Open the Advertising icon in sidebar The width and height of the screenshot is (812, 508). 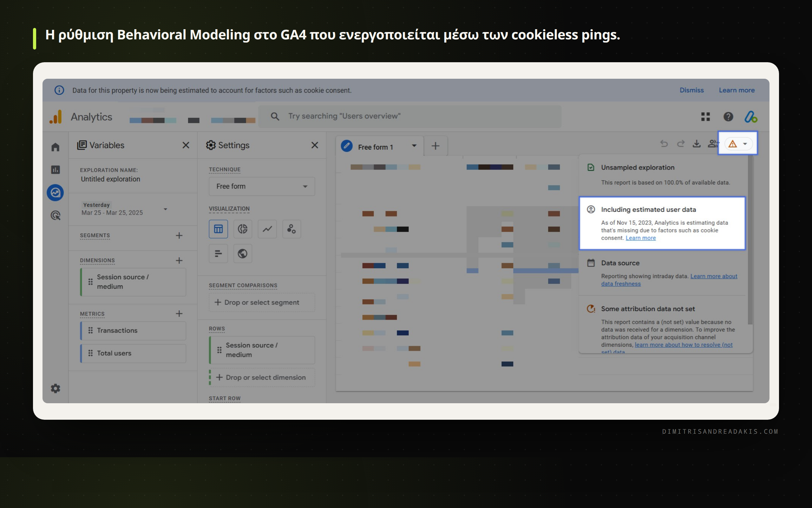(56, 215)
